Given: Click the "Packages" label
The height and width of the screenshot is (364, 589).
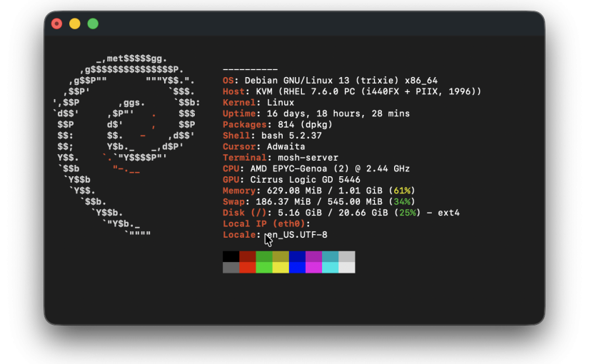Looking at the screenshot, I should [245, 125].
